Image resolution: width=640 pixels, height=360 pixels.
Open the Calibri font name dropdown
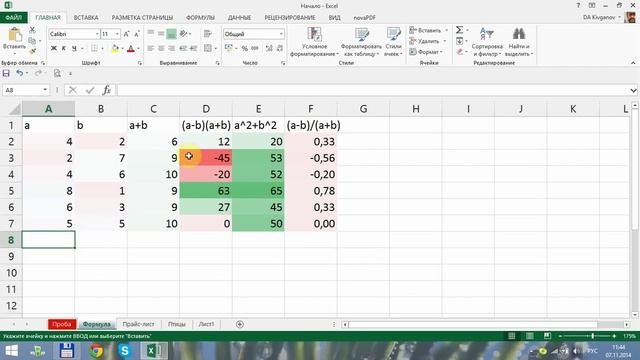tap(97, 34)
